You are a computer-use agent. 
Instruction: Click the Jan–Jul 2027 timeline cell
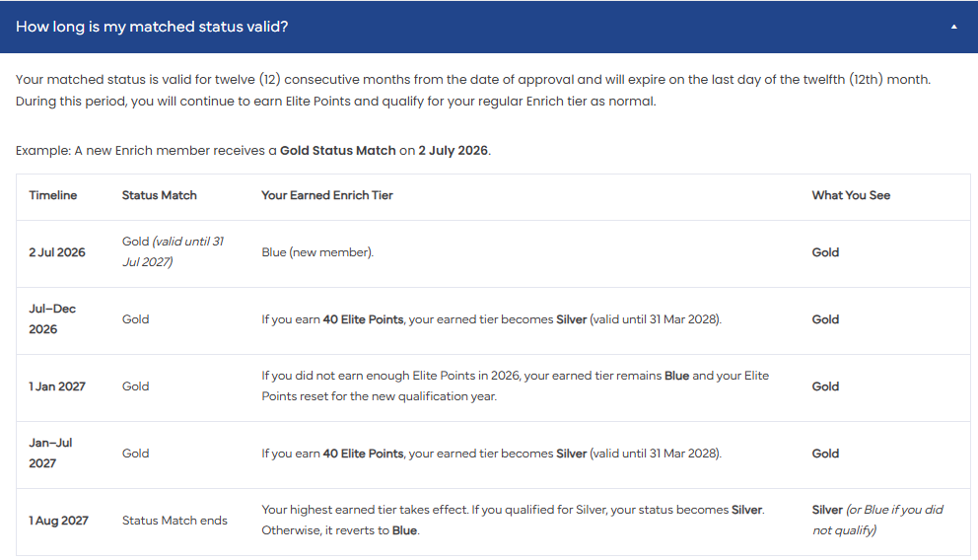coord(50,453)
